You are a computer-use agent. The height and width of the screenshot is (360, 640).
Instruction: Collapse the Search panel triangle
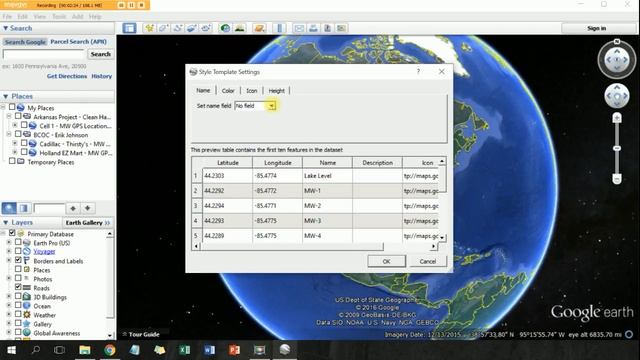pyautogui.click(x=5, y=28)
